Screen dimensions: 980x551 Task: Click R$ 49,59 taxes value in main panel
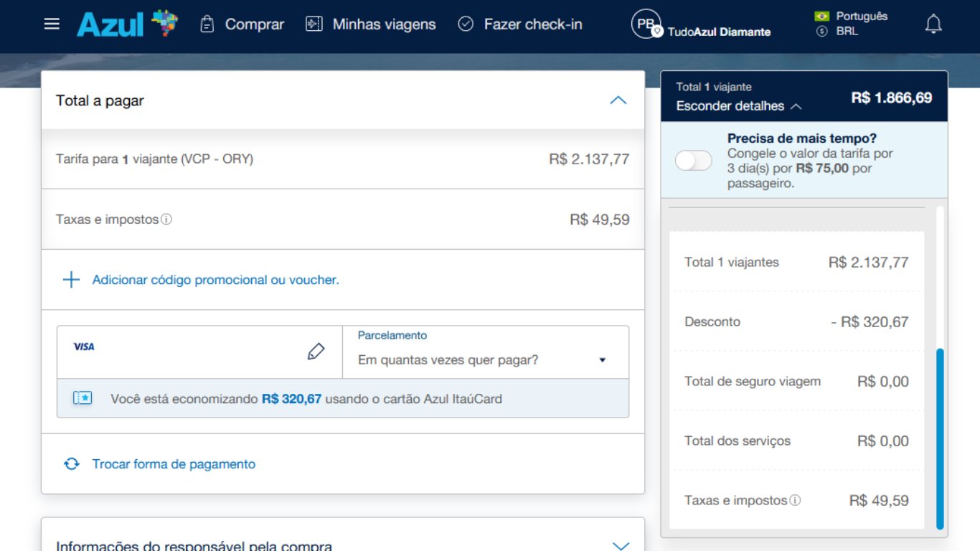click(x=600, y=220)
